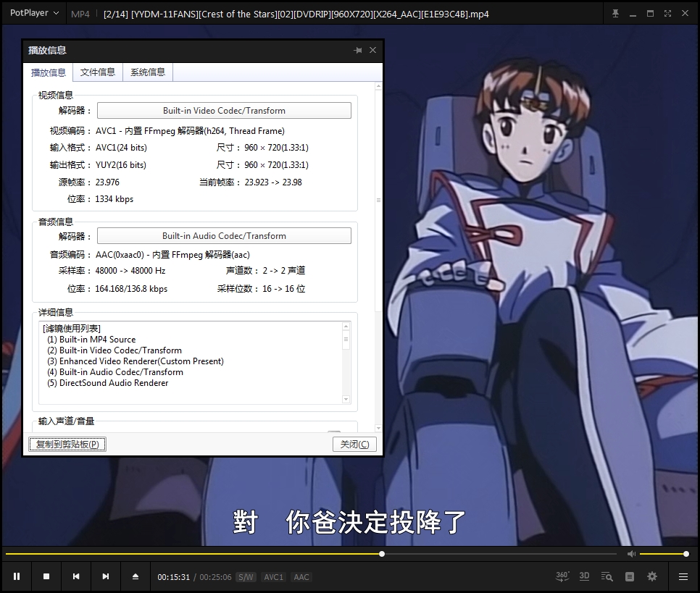
Task: Pin the 播放信息 dialog
Action: [357, 51]
